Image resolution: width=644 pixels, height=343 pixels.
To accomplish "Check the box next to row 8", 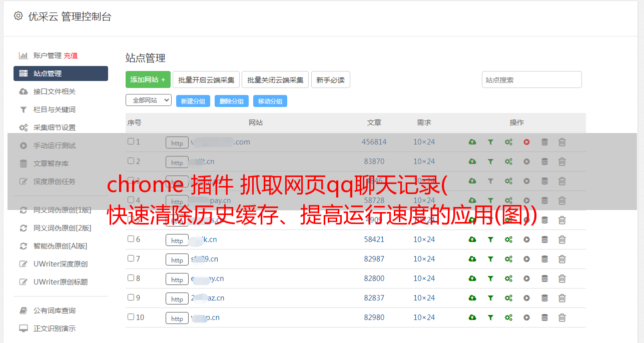I will [131, 278].
